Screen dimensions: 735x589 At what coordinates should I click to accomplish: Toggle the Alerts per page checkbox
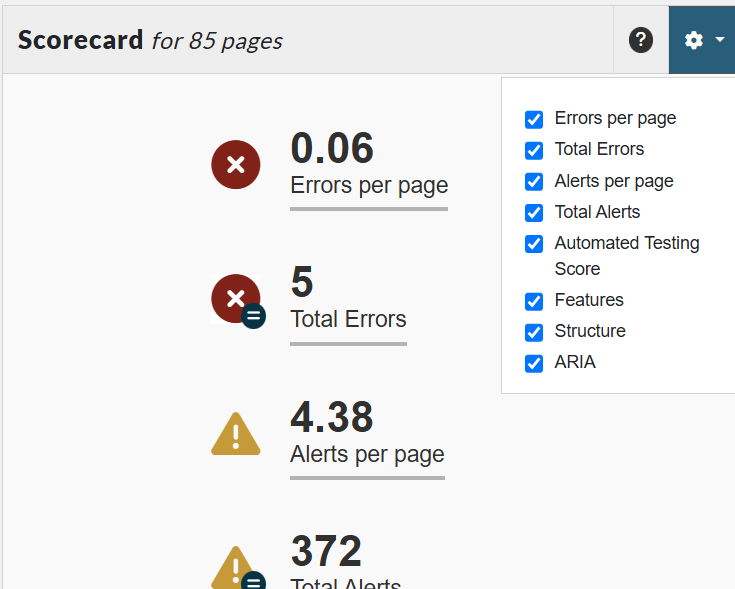(534, 182)
